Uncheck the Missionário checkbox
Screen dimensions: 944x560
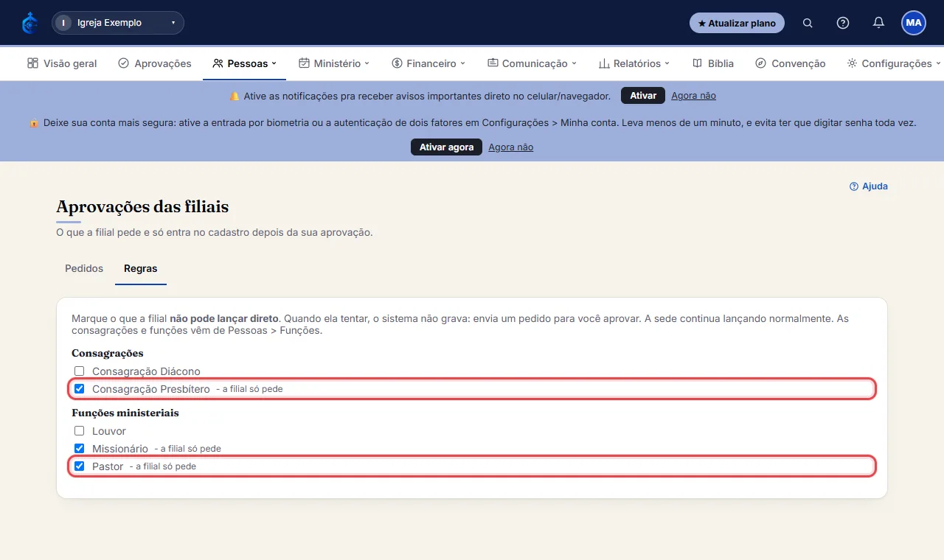[x=80, y=448]
